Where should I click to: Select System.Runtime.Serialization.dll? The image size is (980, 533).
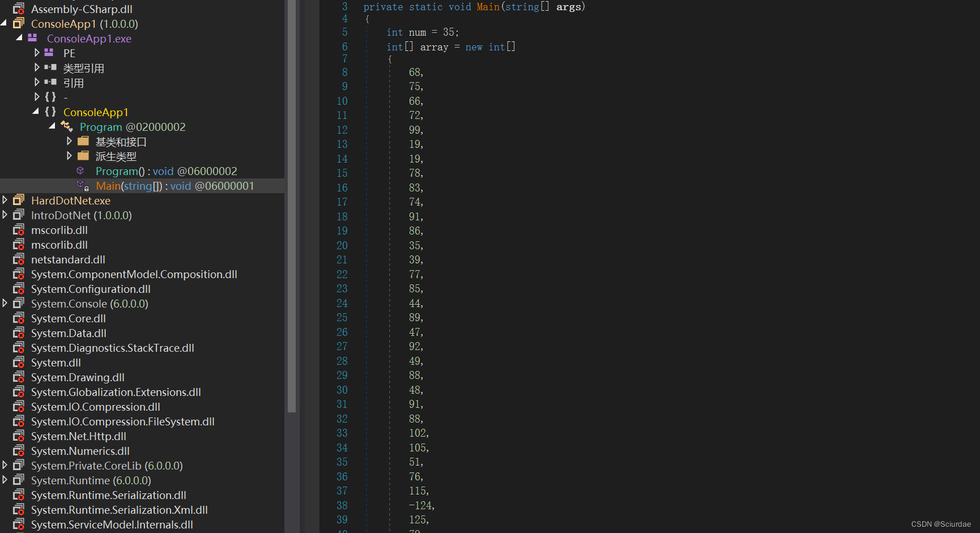pos(109,495)
